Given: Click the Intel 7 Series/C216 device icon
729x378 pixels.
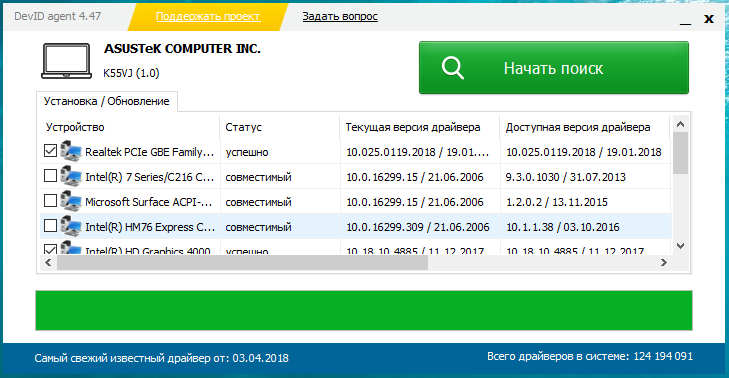Looking at the screenshot, I should [71, 176].
